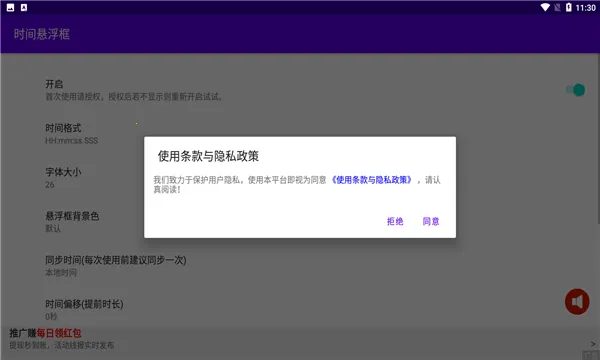Click the arrow at the banner's right end

click(x=593, y=344)
